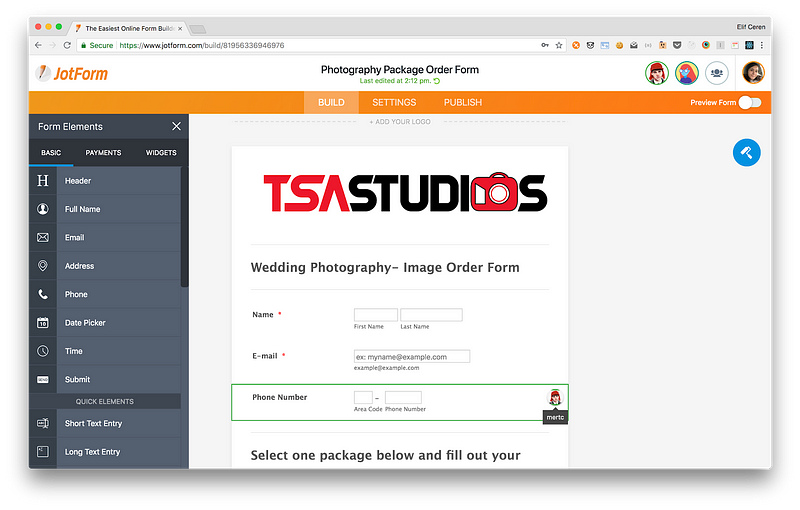
Task: Click the Last Name input field
Action: coord(431,315)
